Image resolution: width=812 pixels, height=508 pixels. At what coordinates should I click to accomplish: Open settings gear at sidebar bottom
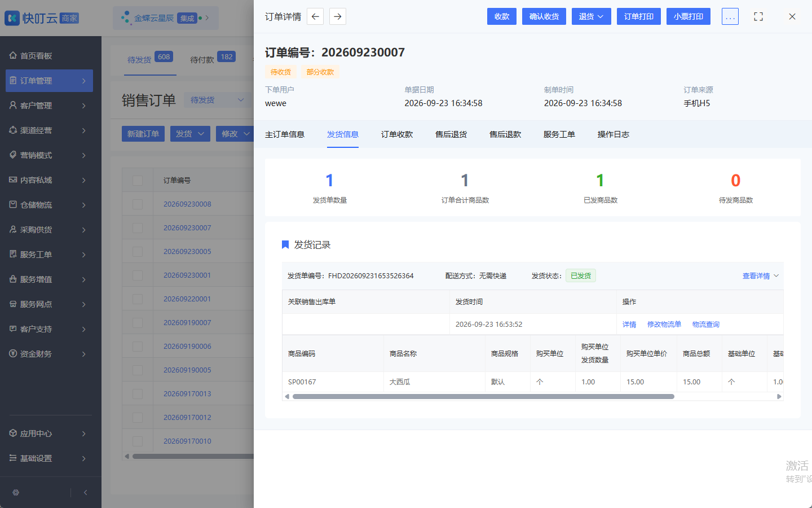[16, 492]
